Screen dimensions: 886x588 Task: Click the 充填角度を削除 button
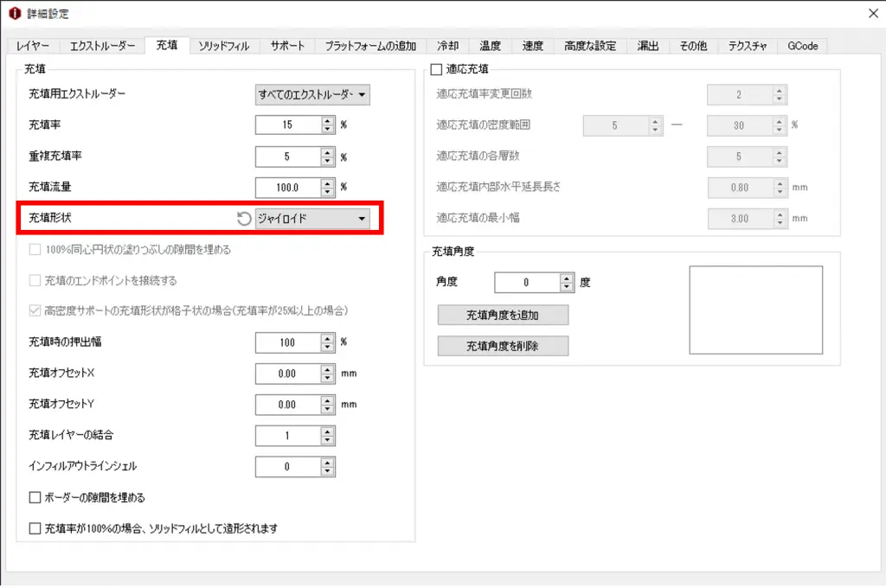coord(503,346)
